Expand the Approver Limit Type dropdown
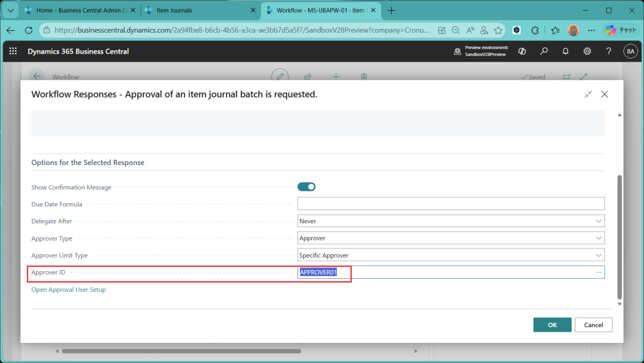 click(x=597, y=255)
